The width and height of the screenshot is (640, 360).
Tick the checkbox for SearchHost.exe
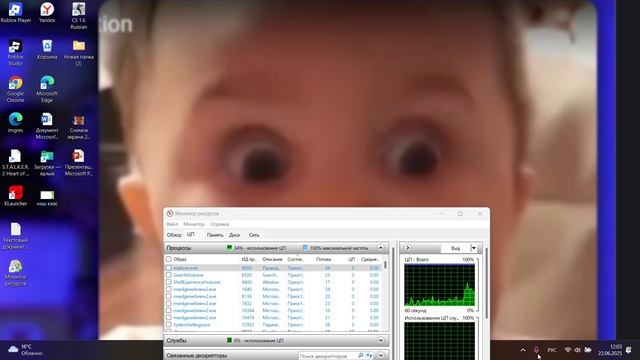169,275
